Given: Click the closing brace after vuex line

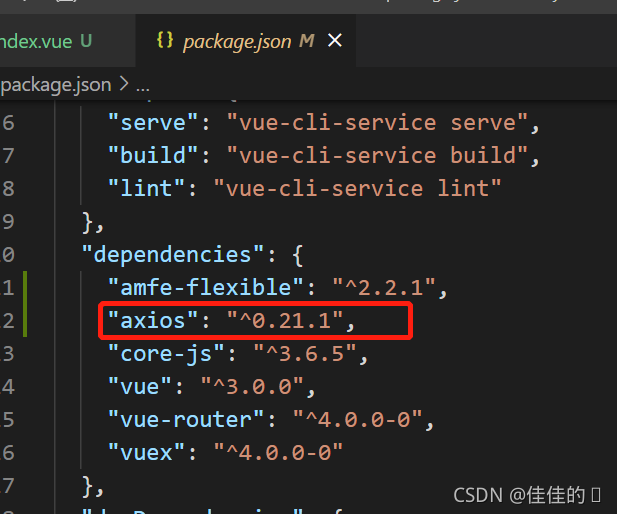Looking at the screenshot, I should click(88, 486).
